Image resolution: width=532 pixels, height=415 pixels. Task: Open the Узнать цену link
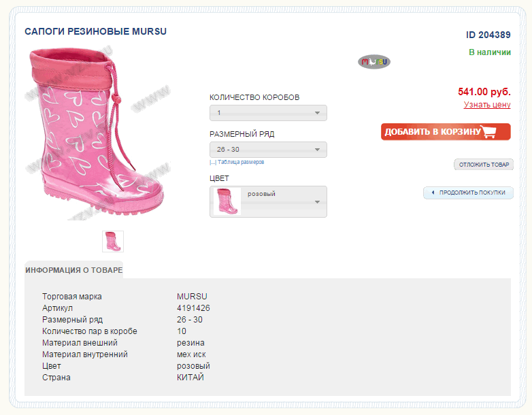point(487,105)
